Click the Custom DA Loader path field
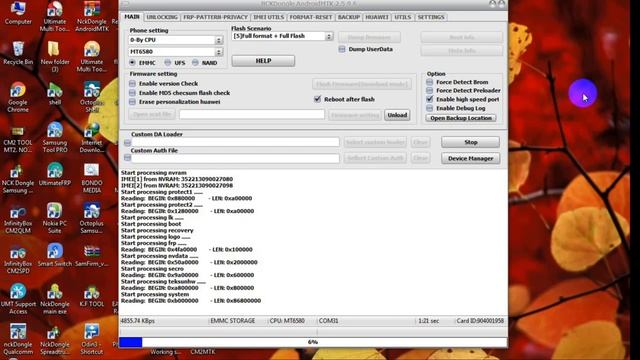This screenshot has height=360, width=640. (x=235, y=142)
